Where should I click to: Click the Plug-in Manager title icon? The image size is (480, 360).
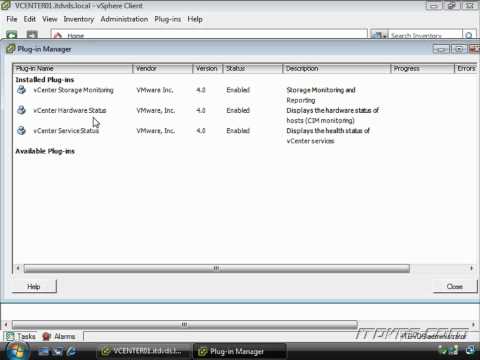tap(11, 49)
